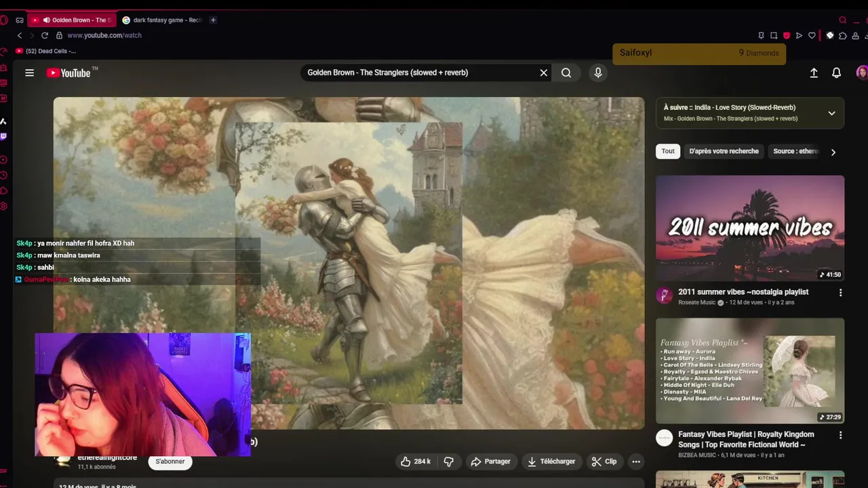The width and height of the screenshot is (868, 488).
Task: Click the address bar showing www.youtube.com/watch
Action: click(104, 35)
